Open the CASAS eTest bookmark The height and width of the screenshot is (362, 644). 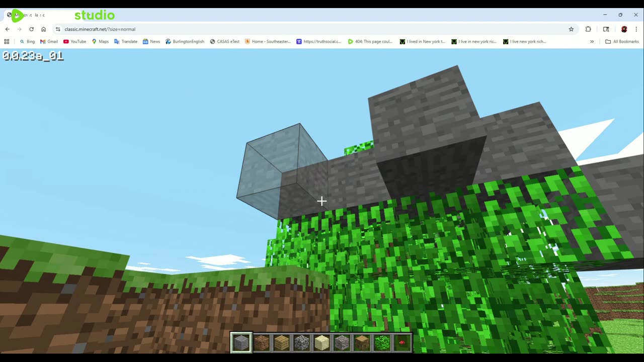click(224, 42)
